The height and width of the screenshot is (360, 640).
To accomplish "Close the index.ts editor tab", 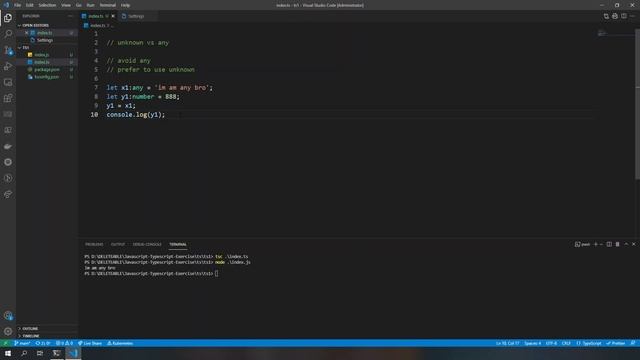I will pyautogui.click(x=113, y=16).
